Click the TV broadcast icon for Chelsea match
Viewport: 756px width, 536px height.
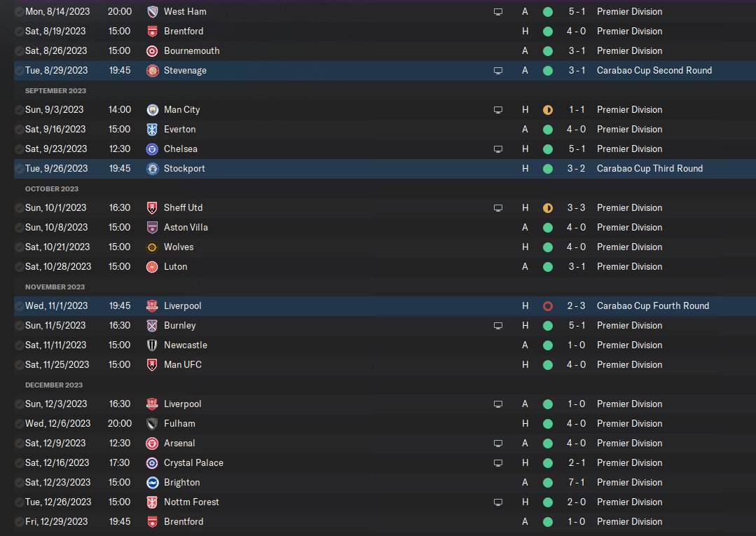(x=498, y=149)
